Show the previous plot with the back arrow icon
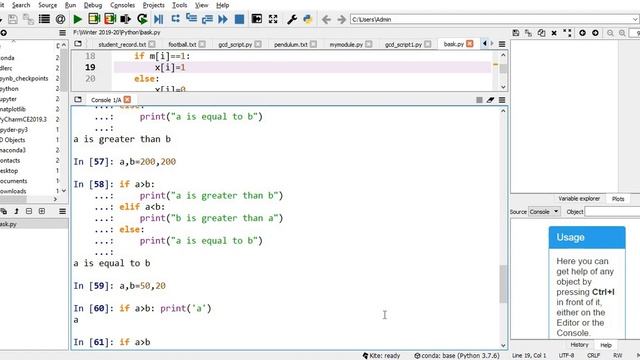Screen dimensions: 640x360 [x=582, y=33]
